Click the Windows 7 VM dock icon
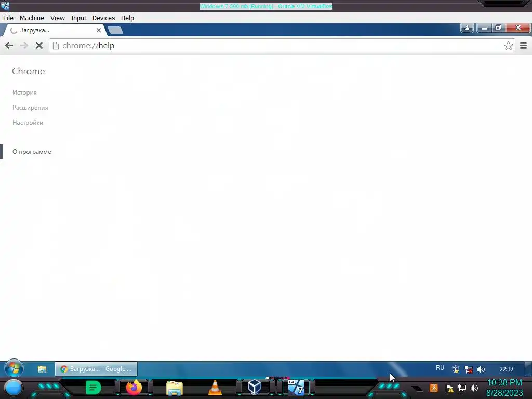Viewport: 532px width, 399px height. pos(296,388)
